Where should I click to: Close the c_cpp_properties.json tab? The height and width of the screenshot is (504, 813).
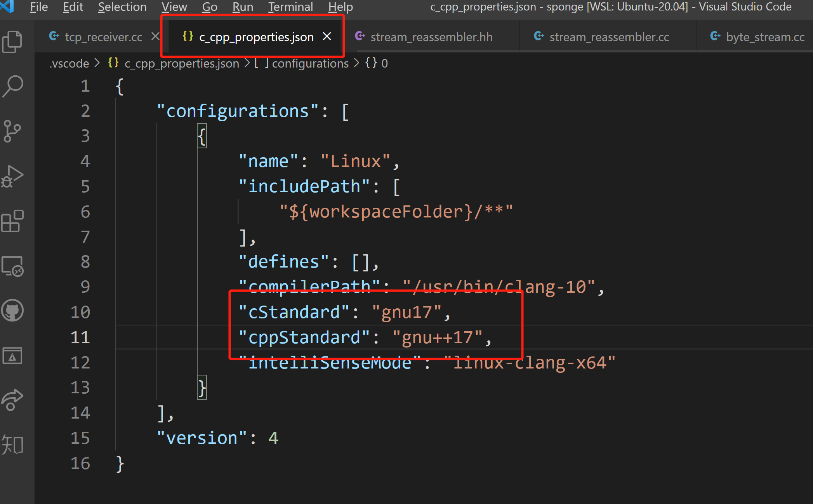point(327,36)
